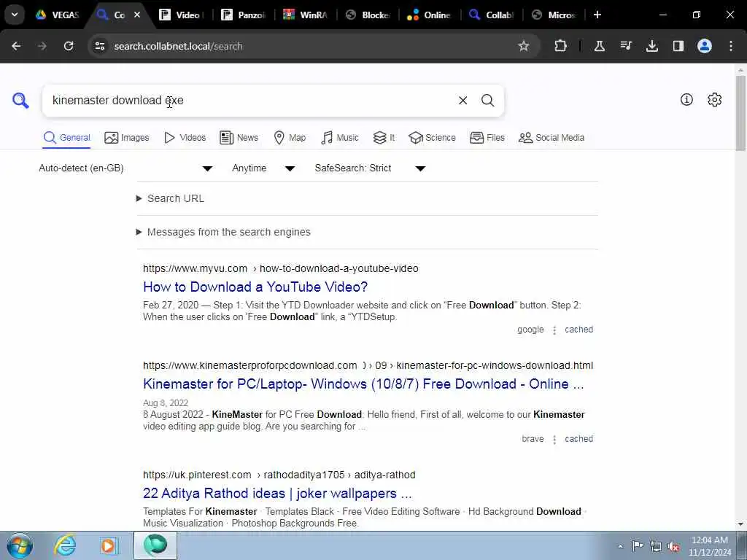
Task: Switch to the Panzoid browser tab
Action: 244,15
